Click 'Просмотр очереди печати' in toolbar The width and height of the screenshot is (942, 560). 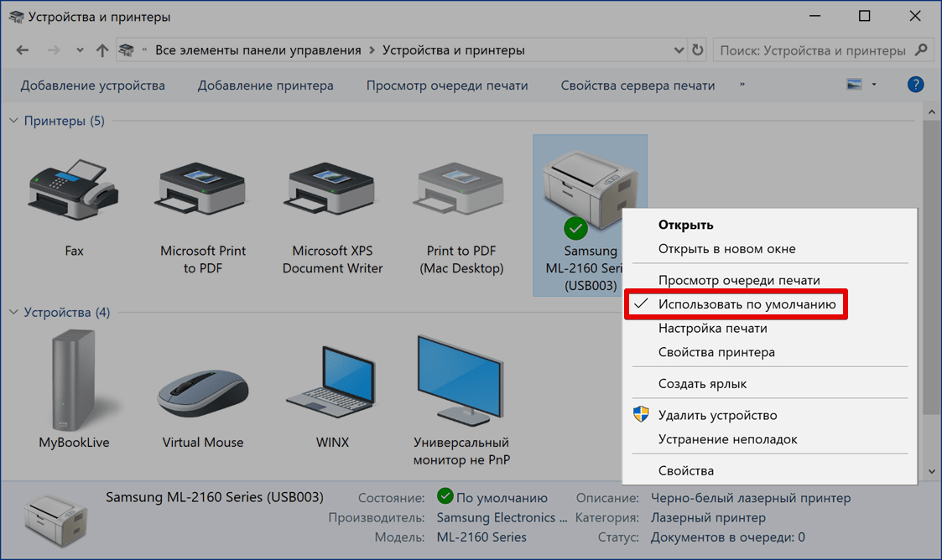point(447,86)
